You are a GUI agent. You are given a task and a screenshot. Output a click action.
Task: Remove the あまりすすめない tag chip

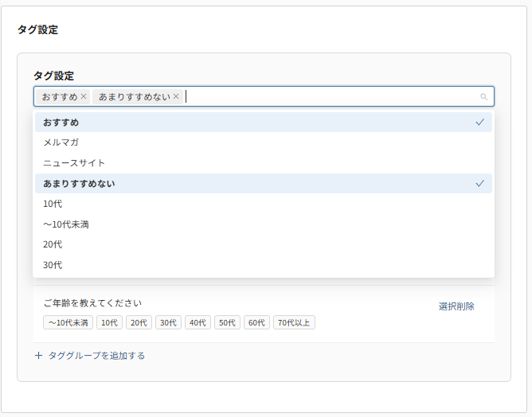point(176,97)
